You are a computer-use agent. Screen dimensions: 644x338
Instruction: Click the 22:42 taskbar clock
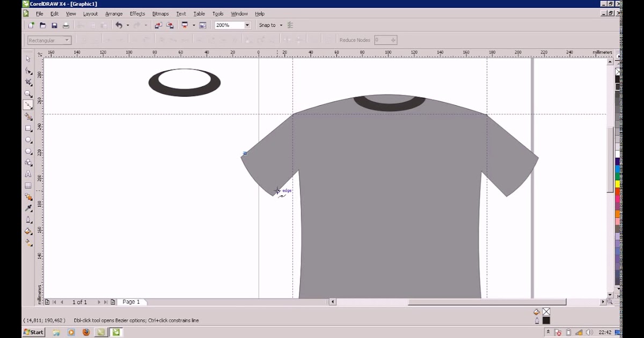pos(606,332)
